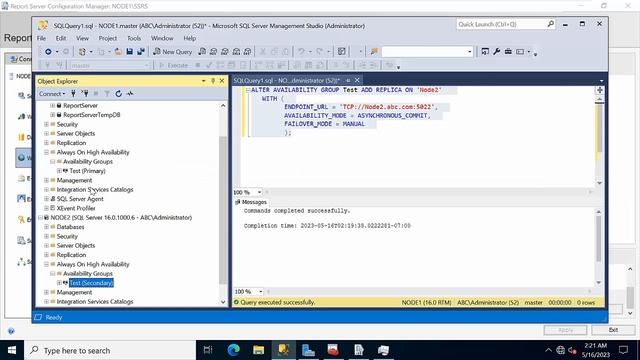Screen dimensions: 640x360
Task: Select the SQLQuery1.sql document tab
Action: click(x=287, y=80)
